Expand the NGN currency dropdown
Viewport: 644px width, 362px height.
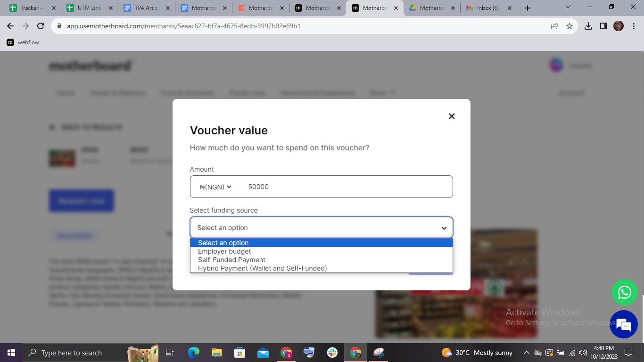215,187
